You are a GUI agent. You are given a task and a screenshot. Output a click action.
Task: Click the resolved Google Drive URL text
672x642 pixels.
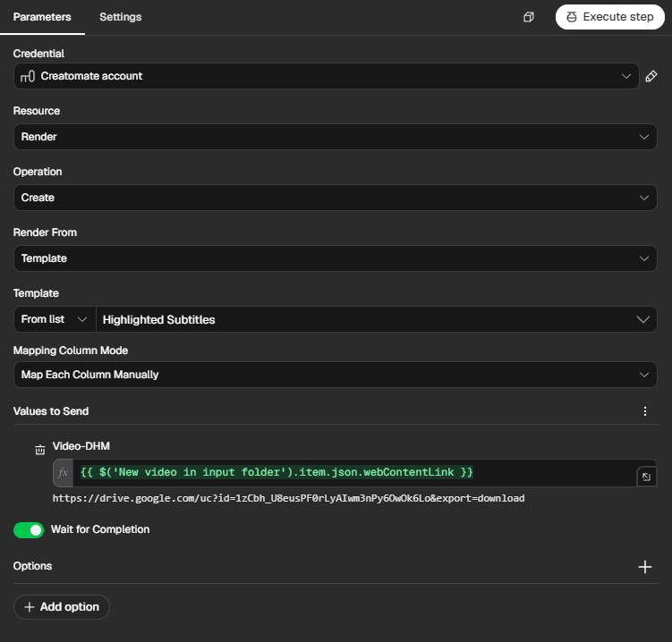click(288, 499)
